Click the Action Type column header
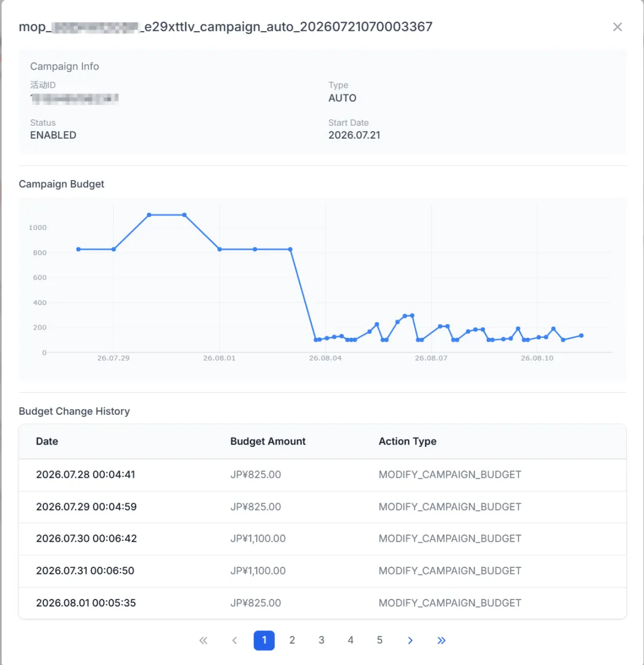The height and width of the screenshot is (665, 644). tap(407, 442)
